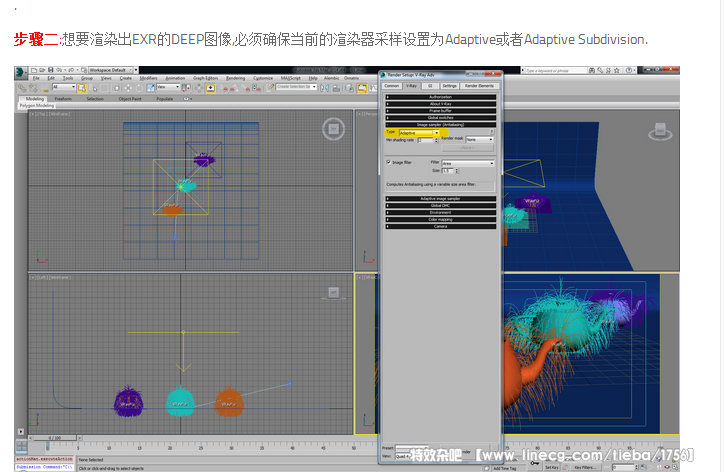
Task: Open the Reference Coordinate System View dropdown
Action: tap(168, 87)
